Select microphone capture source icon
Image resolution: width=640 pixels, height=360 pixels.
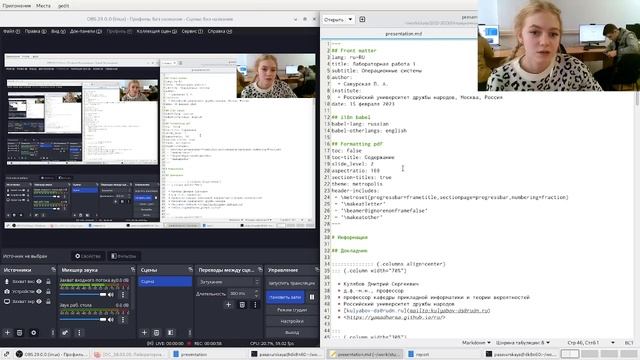tap(7, 281)
